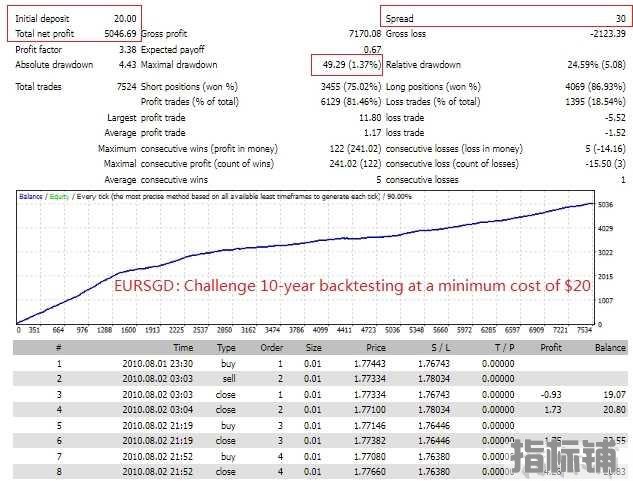This screenshot has height=481, width=633.
Task: Click Largest profit trade value 11.80
Action: tap(370, 118)
